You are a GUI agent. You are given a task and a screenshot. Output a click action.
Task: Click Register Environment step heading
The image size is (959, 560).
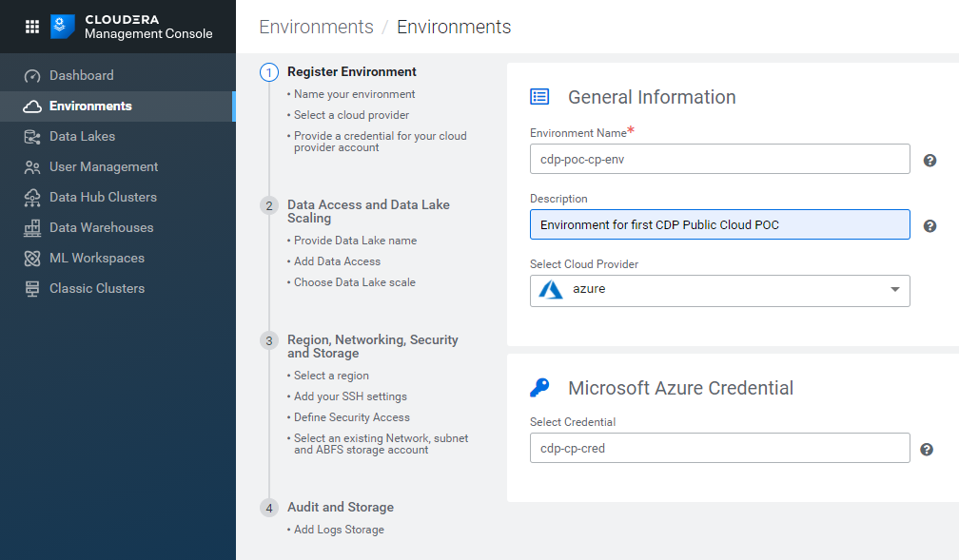point(352,71)
